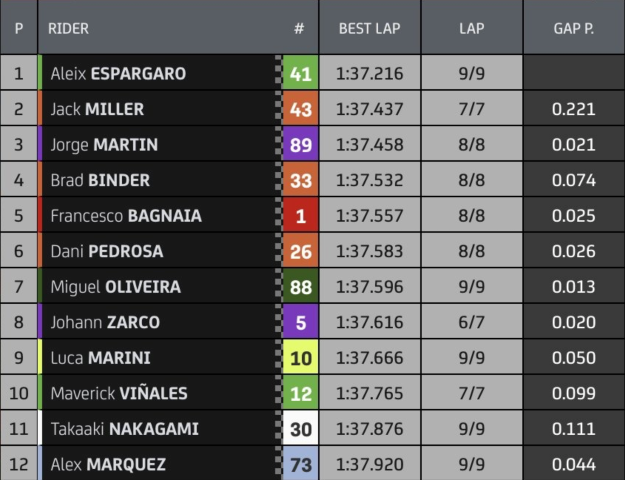This screenshot has width=625, height=480.
Task: Click Dani Pedrosa's number 26 badge
Action: pos(300,250)
